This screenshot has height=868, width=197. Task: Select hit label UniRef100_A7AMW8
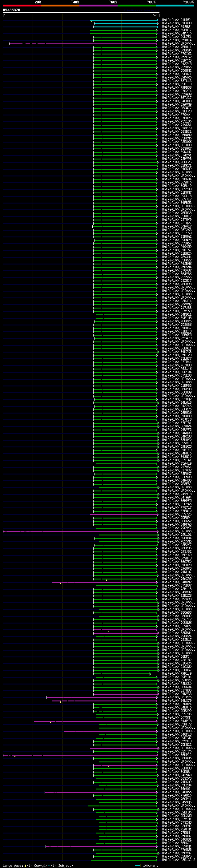176,850
